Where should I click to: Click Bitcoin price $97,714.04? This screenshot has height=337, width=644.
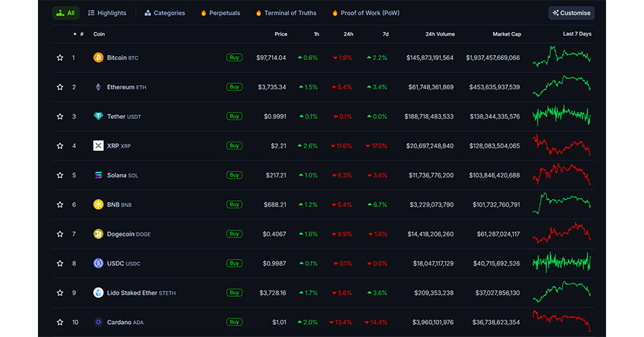pos(271,58)
